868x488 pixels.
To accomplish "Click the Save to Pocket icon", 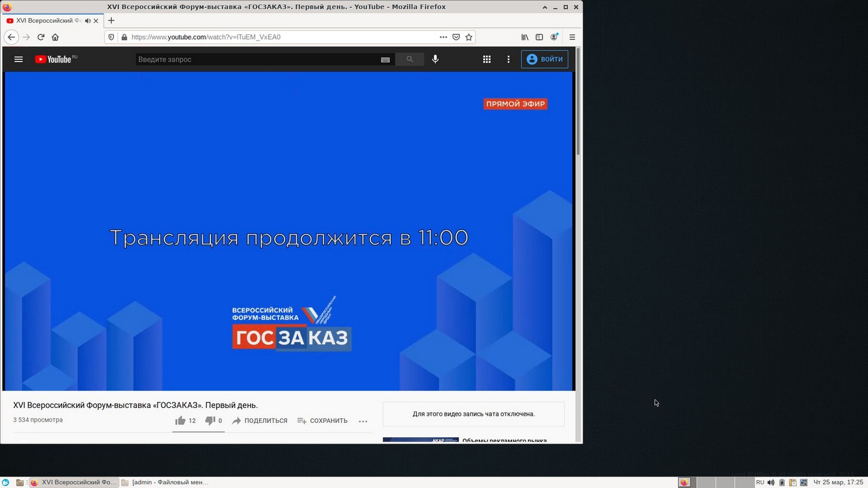I will 456,37.
